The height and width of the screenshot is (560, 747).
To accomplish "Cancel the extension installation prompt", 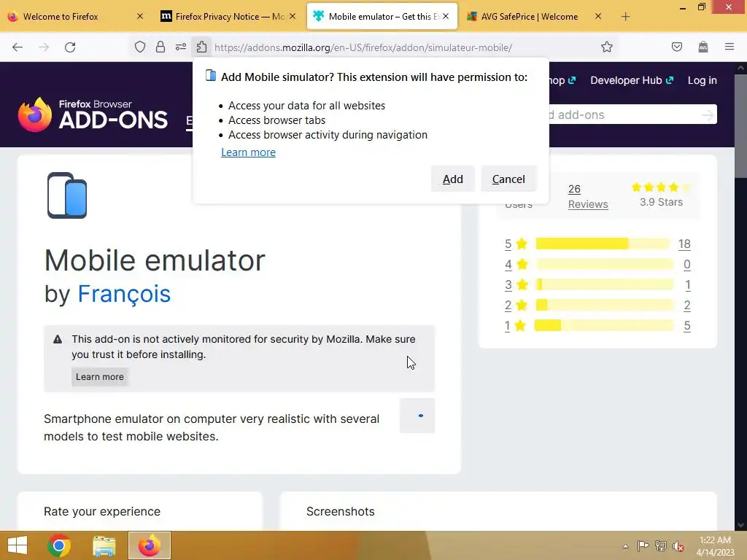I will pyautogui.click(x=508, y=179).
